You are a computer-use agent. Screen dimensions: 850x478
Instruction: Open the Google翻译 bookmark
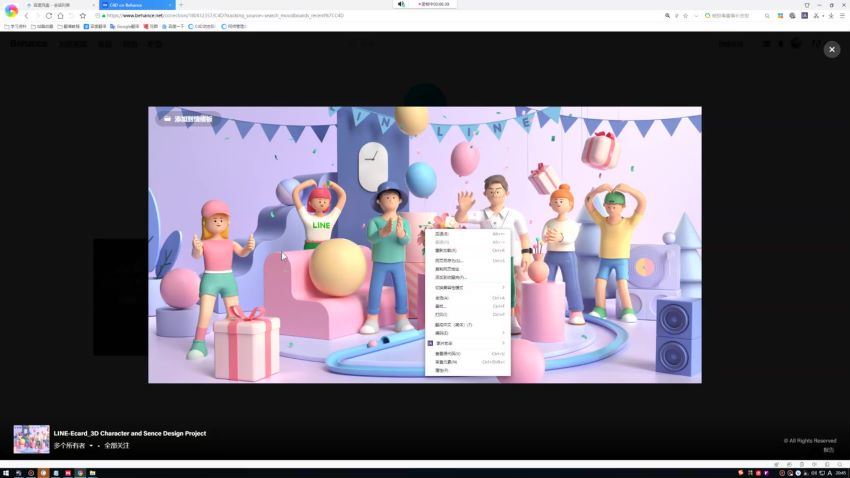pos(124,26)
